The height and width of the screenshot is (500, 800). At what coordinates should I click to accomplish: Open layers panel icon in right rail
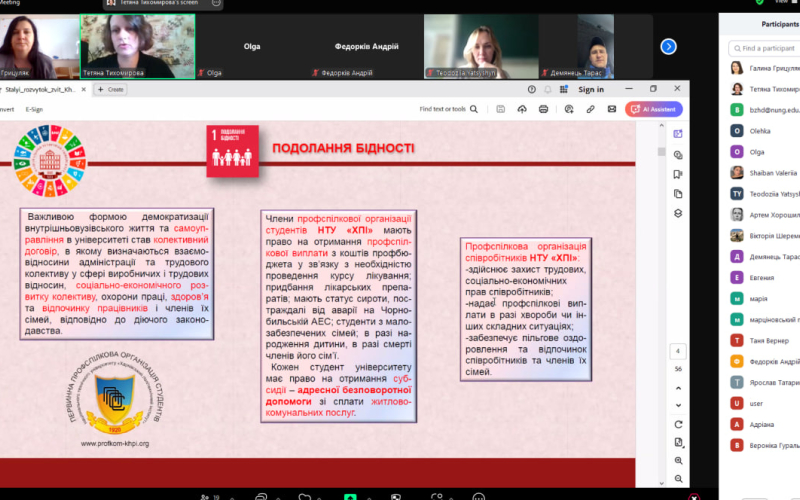tap(678, 213)
